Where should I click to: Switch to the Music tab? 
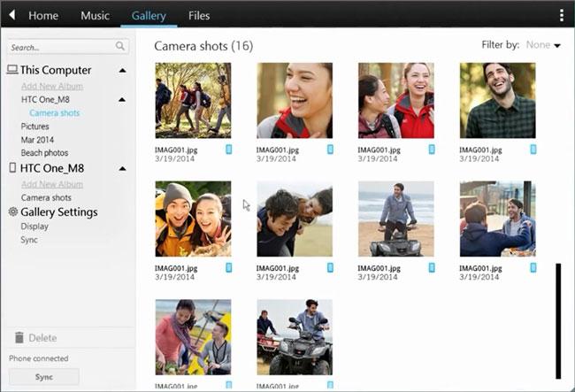(95, 15)
